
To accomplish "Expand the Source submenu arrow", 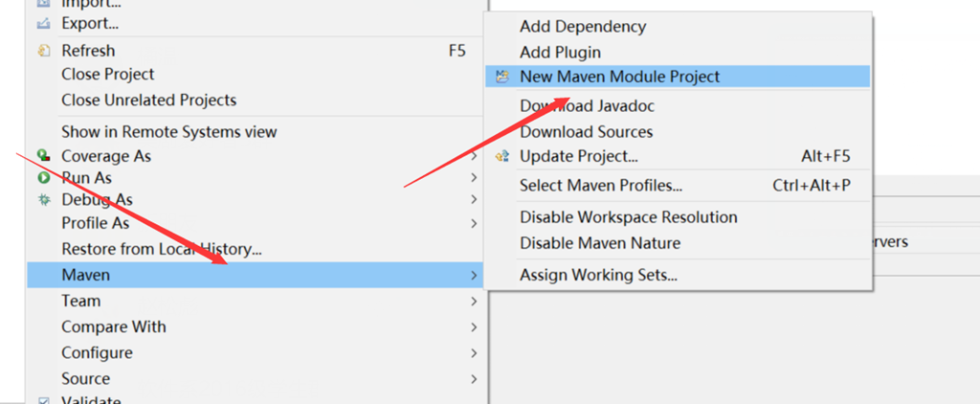I will tap(475, 379).
